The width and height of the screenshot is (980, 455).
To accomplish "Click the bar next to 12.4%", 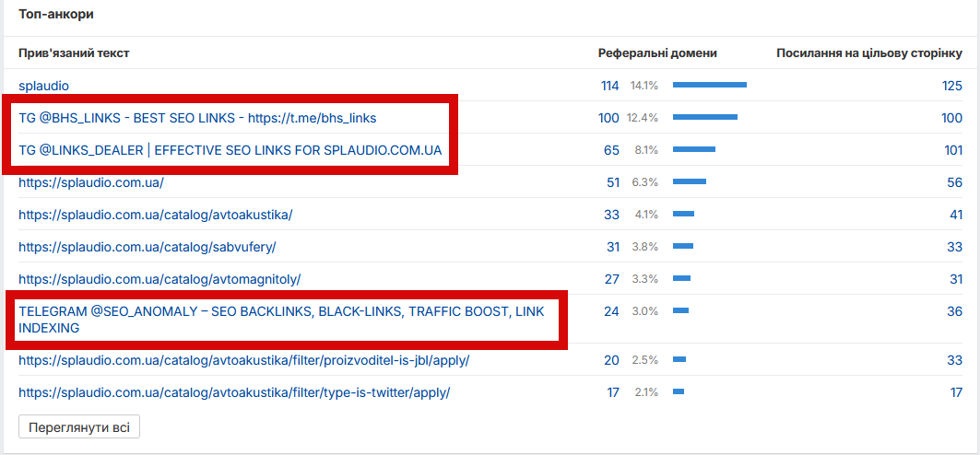I will pos(705,117).
